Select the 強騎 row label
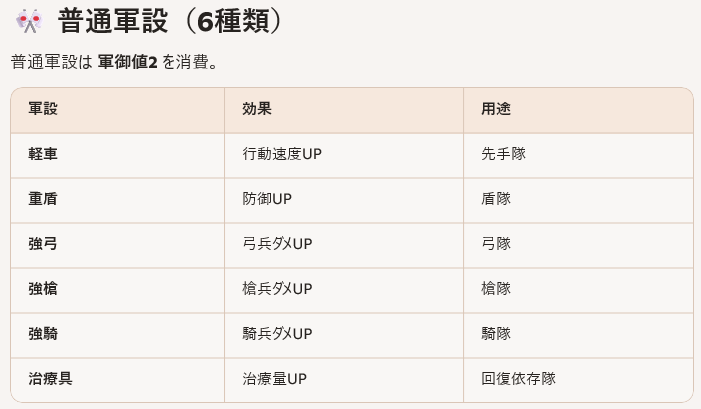Image resolution: width=701 pixels, height=409 pixels. point(43,334)
